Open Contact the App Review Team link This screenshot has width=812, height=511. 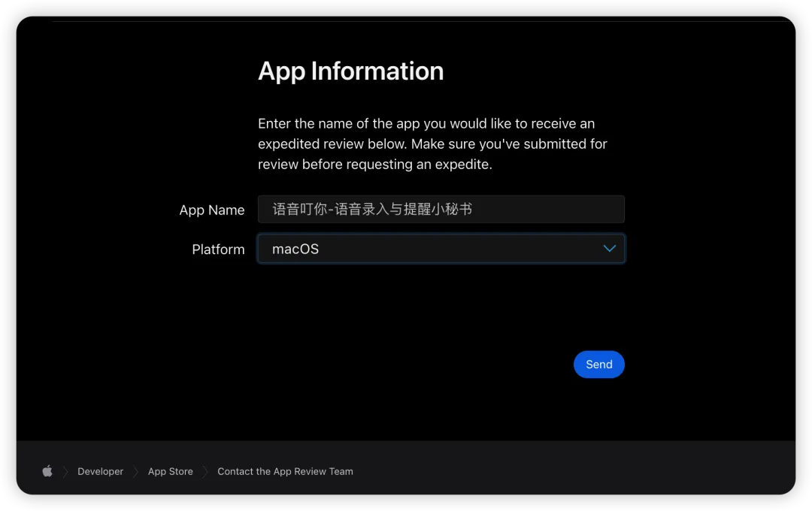(x=286, y=472)
